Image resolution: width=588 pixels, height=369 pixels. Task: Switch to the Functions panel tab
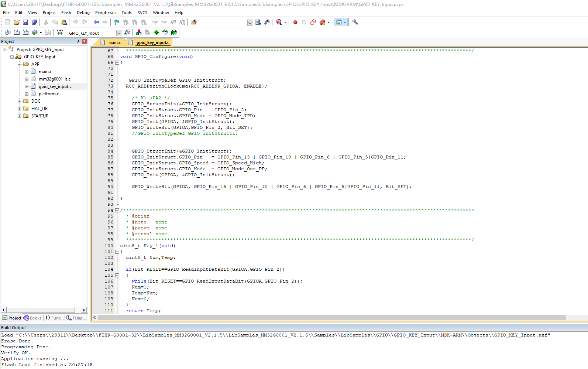coord(54,318)
